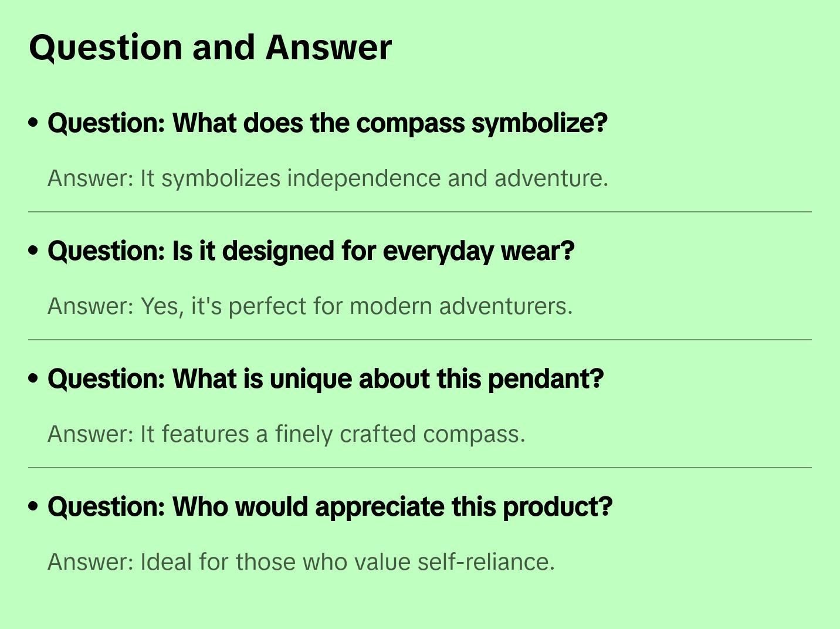Click the bullet beside the unique pendant question
This screenshot has width=840, height=629.
[x=33, y=378]
